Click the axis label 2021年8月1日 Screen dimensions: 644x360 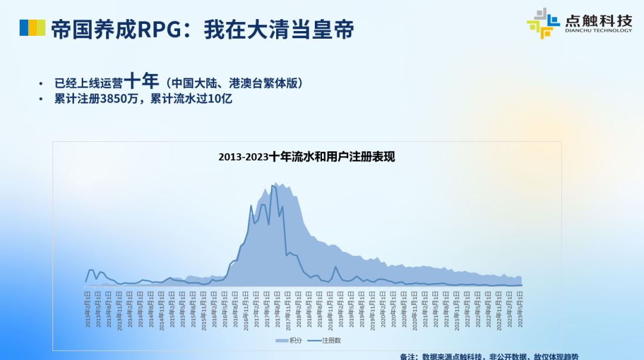point(446,309)
